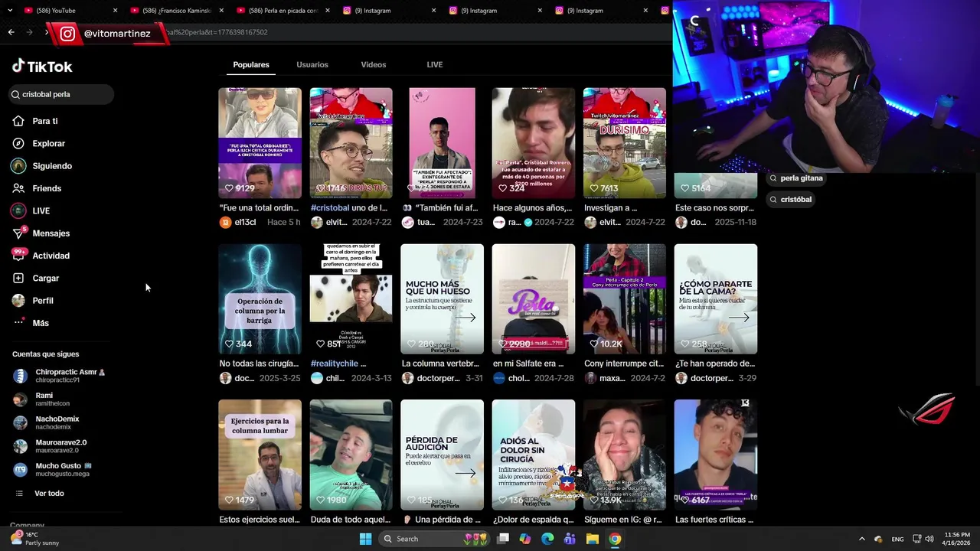
Task: Open the Task View taskbar icon
Action: pyautogui.click(x=502, y=539)
